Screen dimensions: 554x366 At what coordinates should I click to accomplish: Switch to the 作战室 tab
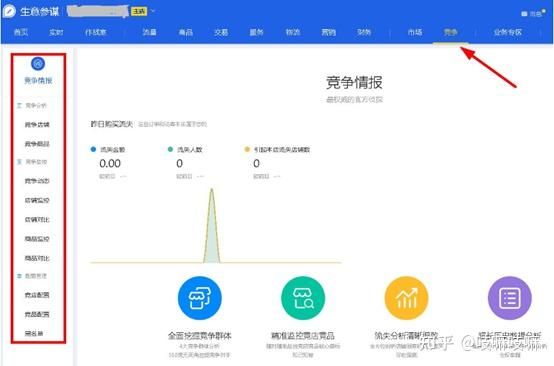(x=95, y=32)
